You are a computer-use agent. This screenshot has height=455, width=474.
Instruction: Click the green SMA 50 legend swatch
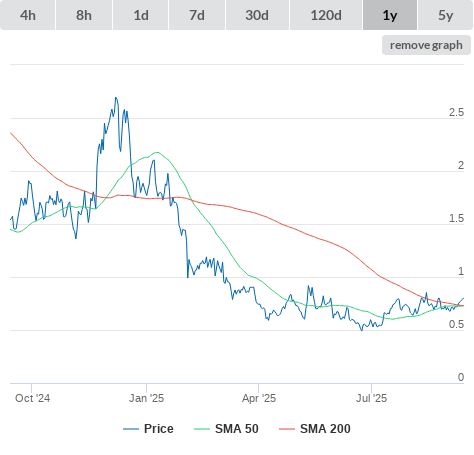(x=202, y=429)
